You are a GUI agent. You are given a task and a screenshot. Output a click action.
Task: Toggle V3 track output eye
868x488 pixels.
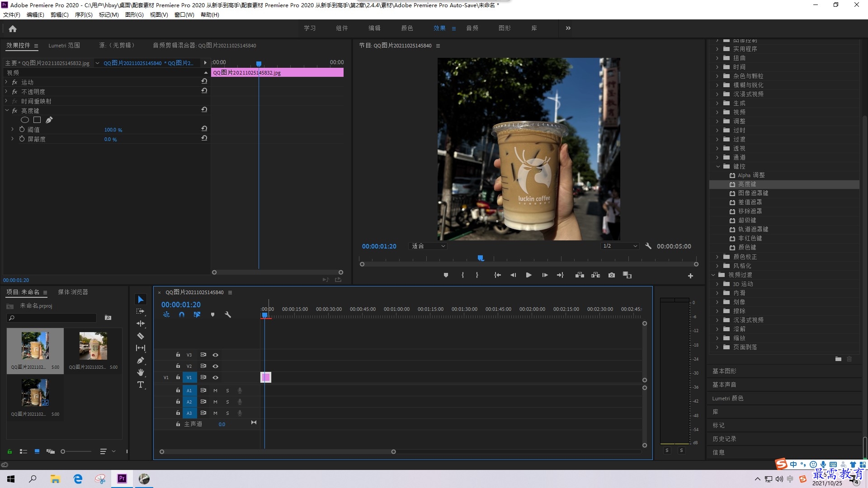(216, 355)
